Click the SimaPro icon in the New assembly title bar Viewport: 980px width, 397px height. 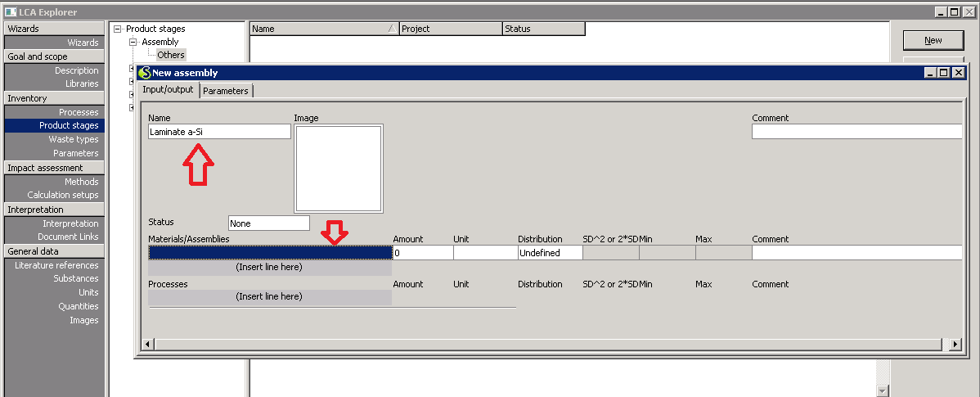coord(145,73)
